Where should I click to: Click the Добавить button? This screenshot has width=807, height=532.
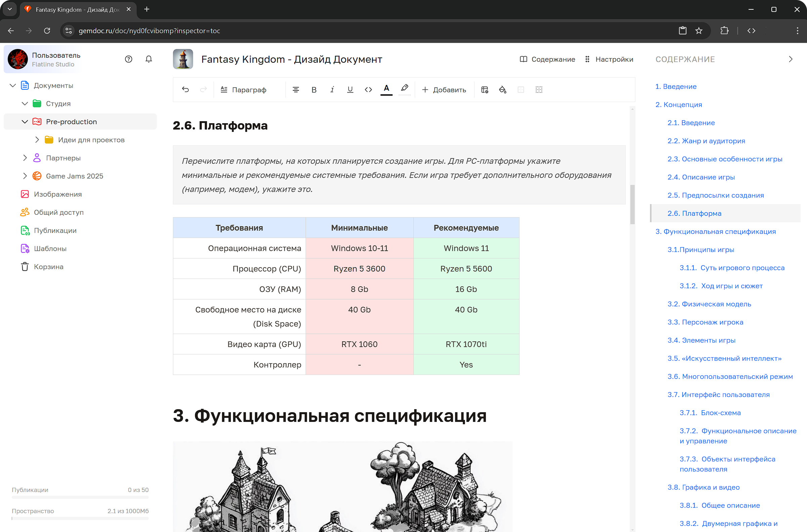[444, 90]
